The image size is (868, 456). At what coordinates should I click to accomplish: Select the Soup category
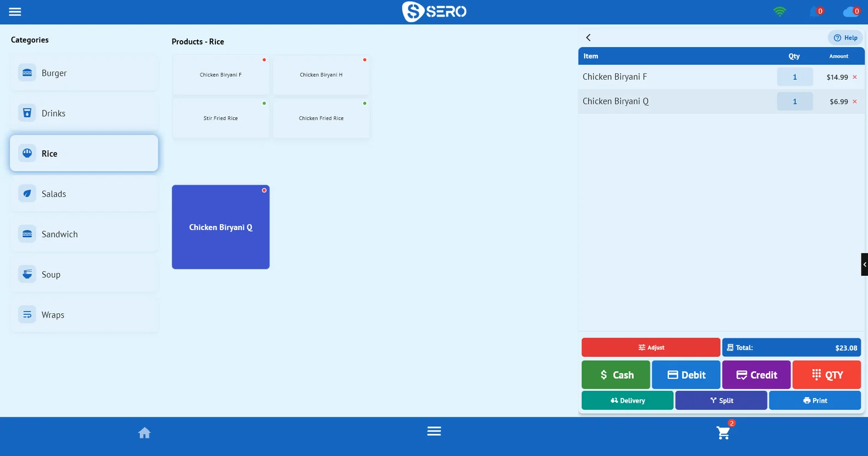point(84,274)
